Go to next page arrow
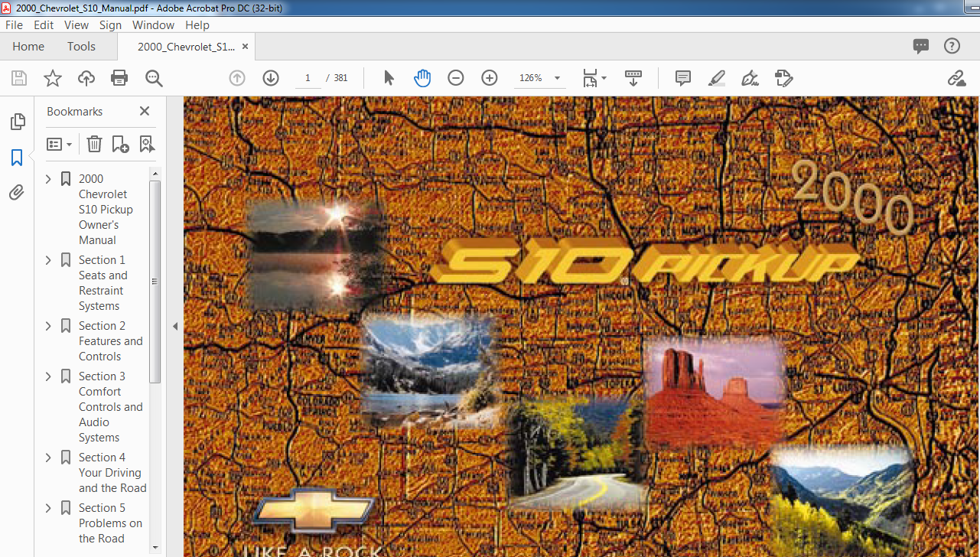 [271, 78]
